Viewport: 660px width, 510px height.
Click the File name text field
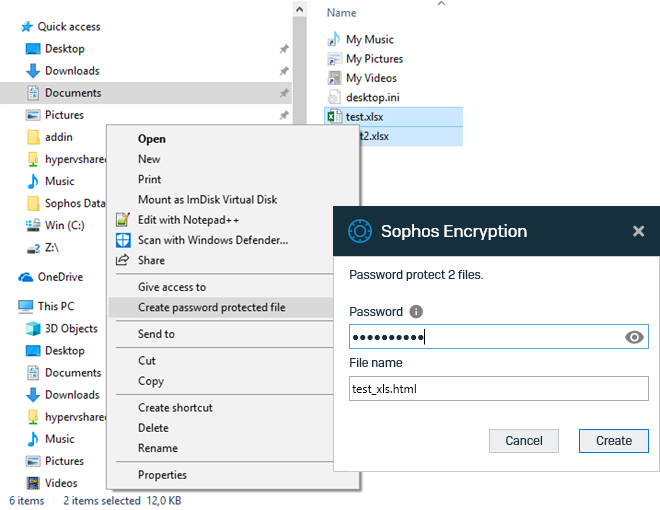pyautogui.click(x=498, y=389)
